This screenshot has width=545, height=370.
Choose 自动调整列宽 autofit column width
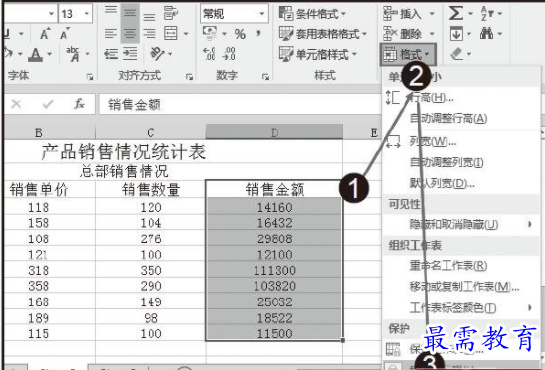pyautogui.click(x=446, y=162)
